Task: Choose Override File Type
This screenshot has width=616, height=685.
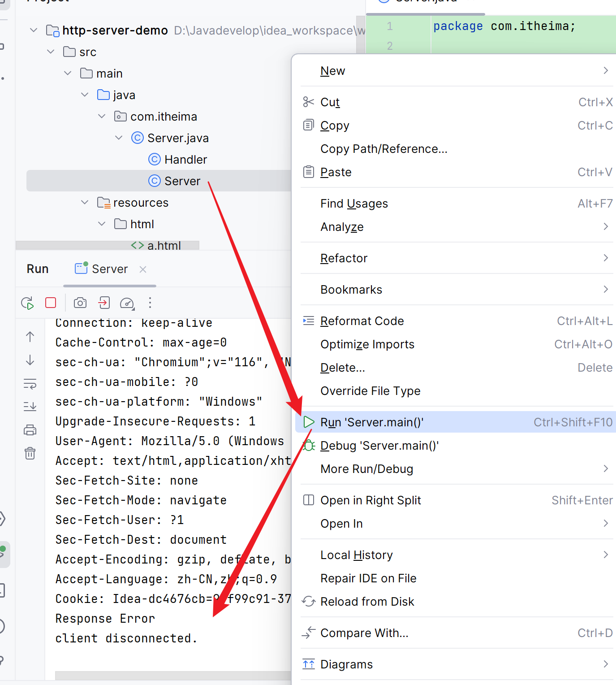Action: (x=456, y=391)
